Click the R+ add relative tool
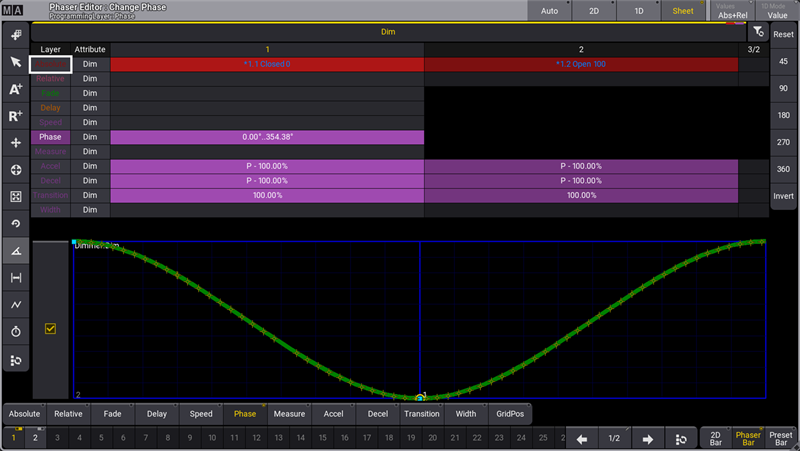800x451 pixels. [x=16, y=116]
